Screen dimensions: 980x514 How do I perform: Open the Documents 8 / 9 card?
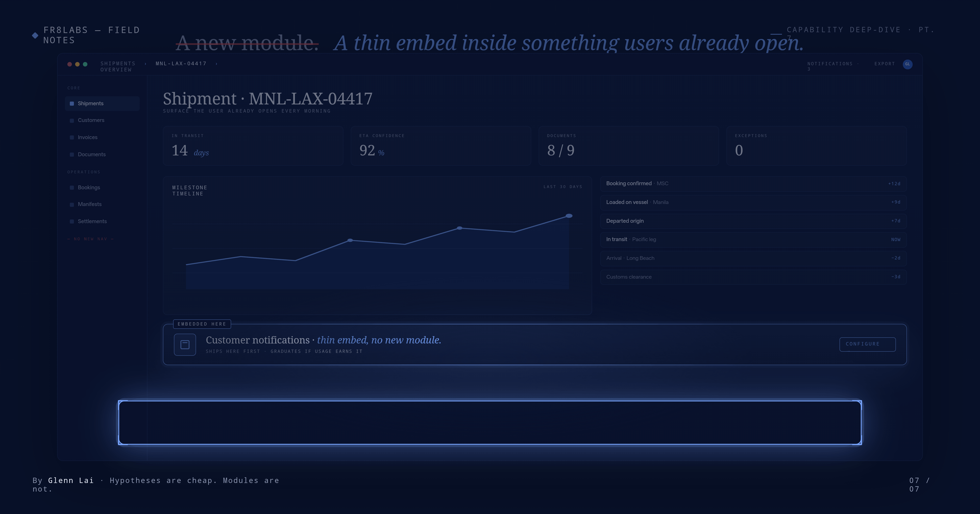coord(628,146)
